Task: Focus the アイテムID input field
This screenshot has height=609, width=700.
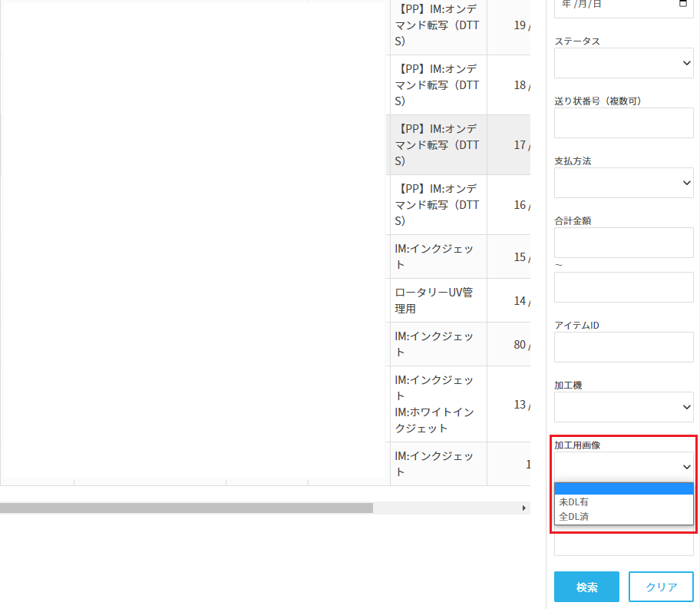Action: (623, 347)
